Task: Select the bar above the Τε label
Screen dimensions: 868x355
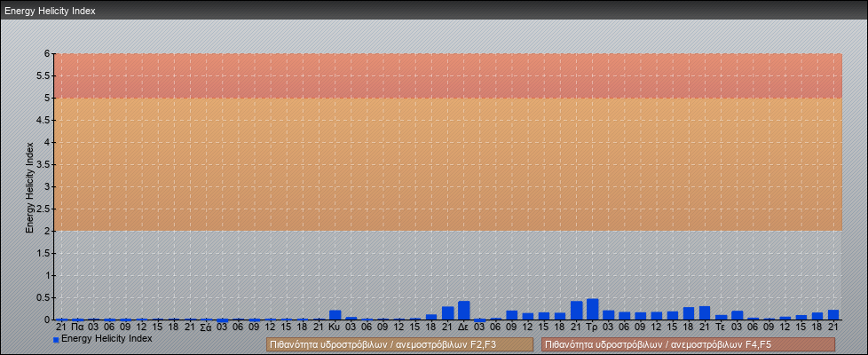Action: [x=721, y=318]
